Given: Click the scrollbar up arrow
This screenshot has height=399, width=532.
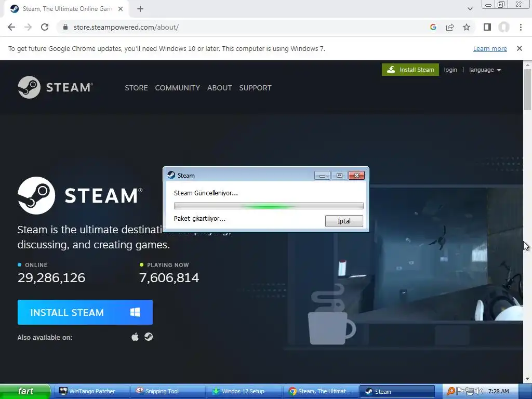Looking at the screenshot, I should click(527, 64).
